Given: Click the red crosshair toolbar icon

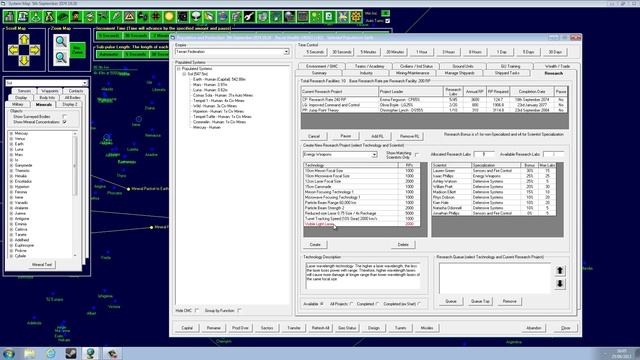Looking at the screenshot, I should tap(156, 17).
